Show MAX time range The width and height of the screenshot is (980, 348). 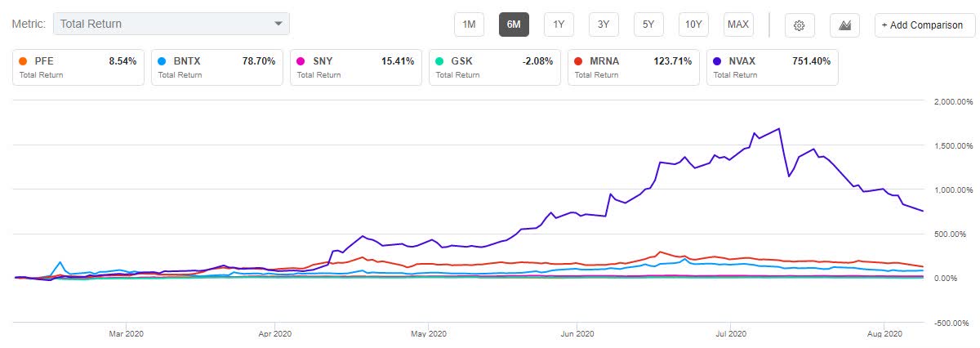pyautogui.click(x=738, y=25)
